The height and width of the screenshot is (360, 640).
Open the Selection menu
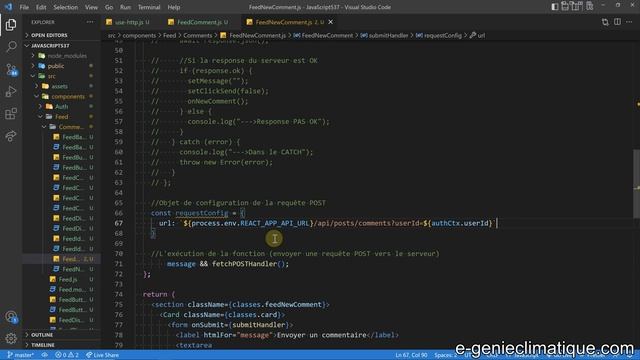[x=66, y=7]
